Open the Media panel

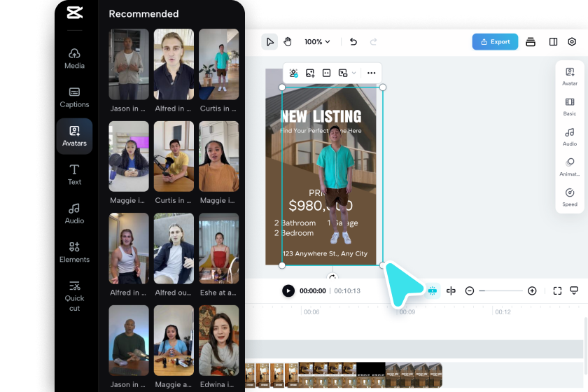[x=74, y=59]
